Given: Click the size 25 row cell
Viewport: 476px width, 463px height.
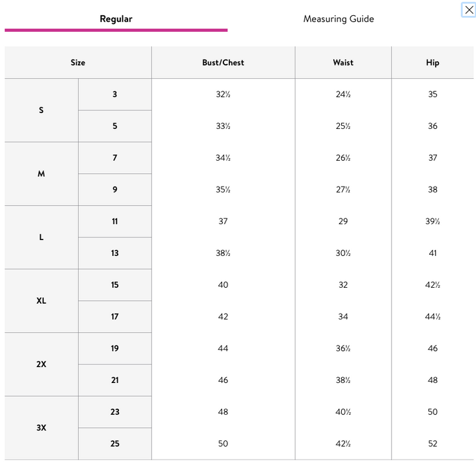Looking at the screenshot, I should click(115, 444).
